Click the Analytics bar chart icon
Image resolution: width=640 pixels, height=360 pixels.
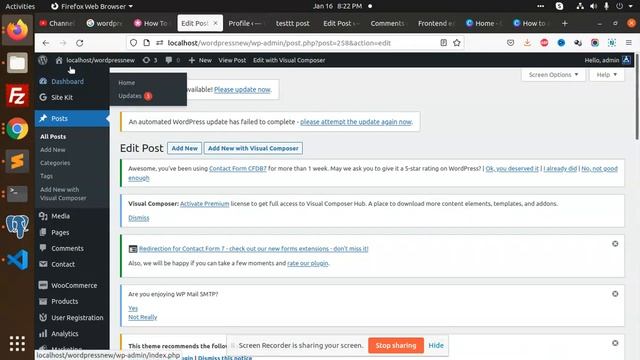[x=43, y=333]
